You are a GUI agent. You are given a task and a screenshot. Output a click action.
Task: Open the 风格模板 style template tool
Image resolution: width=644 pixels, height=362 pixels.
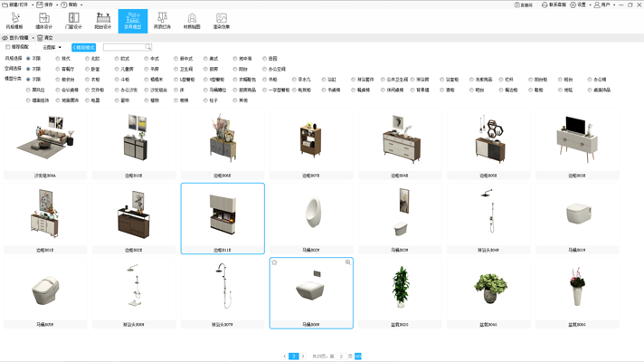[14, 21]
